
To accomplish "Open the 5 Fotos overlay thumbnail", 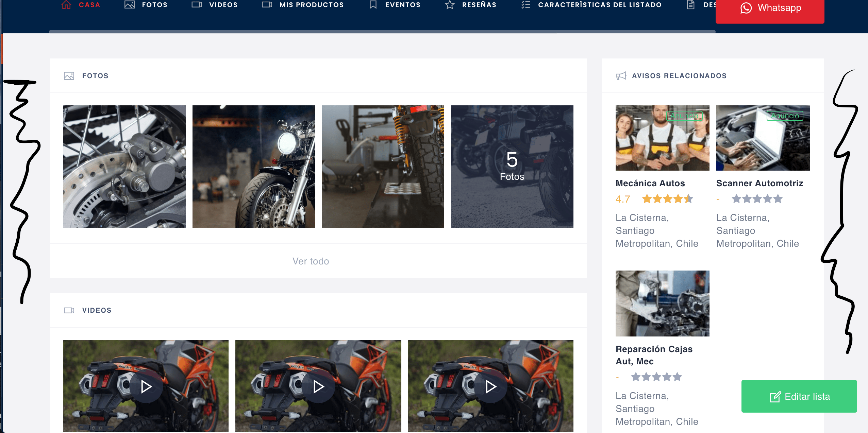I will 512,167.
